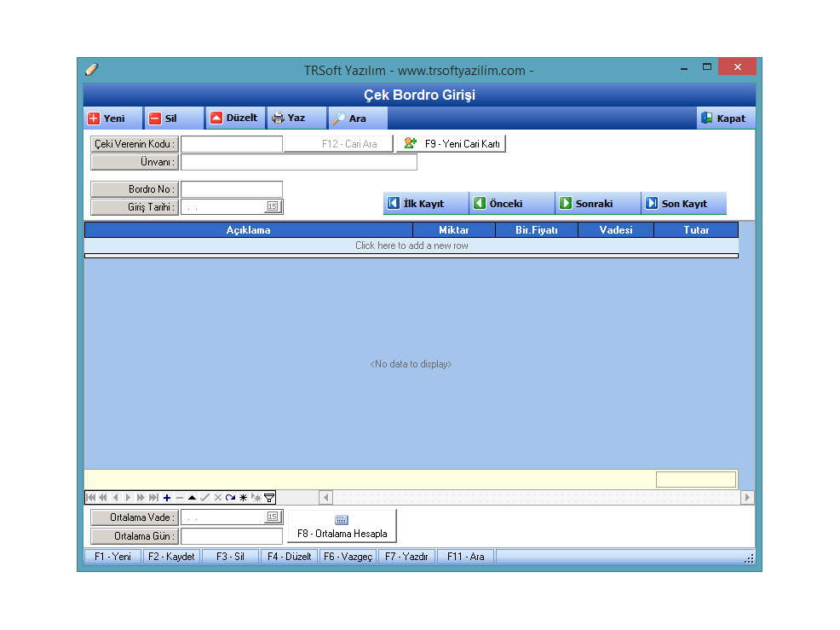
Task: Sort by the Açıklama column header
Action: 249,230
